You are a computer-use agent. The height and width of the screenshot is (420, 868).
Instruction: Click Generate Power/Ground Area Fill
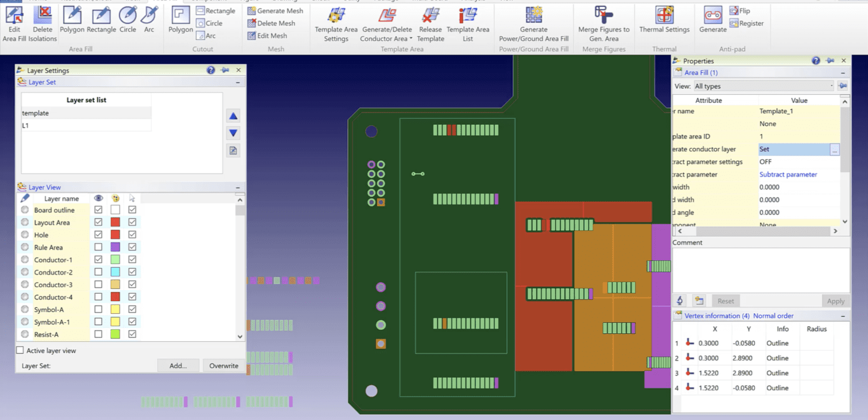pyautogui.click(x=534, y=24)
